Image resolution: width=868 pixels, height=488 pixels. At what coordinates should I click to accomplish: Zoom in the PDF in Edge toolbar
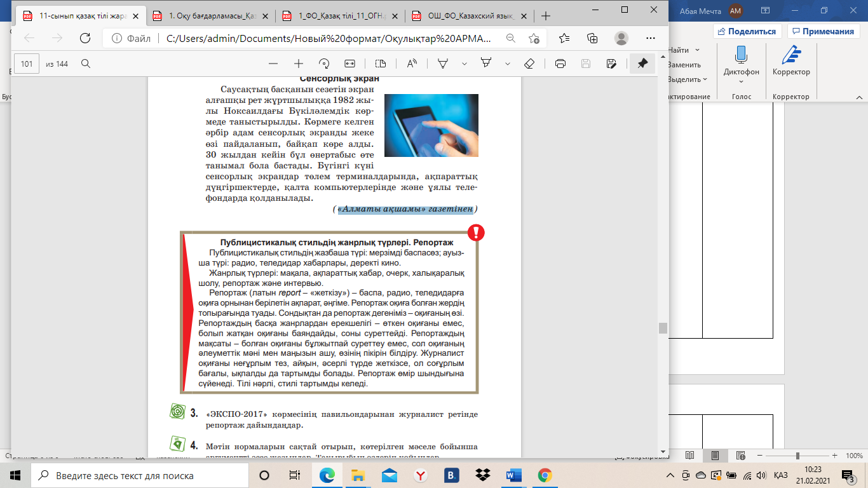298,64
